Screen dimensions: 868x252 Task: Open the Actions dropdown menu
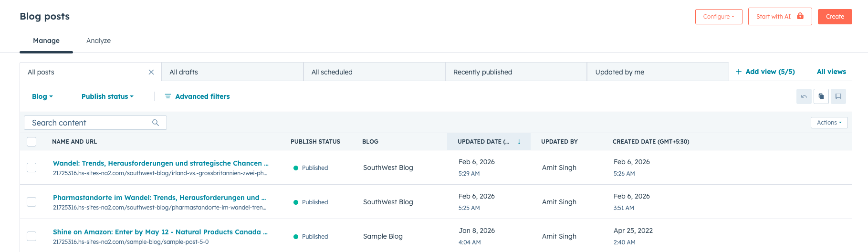click(829, 123)
